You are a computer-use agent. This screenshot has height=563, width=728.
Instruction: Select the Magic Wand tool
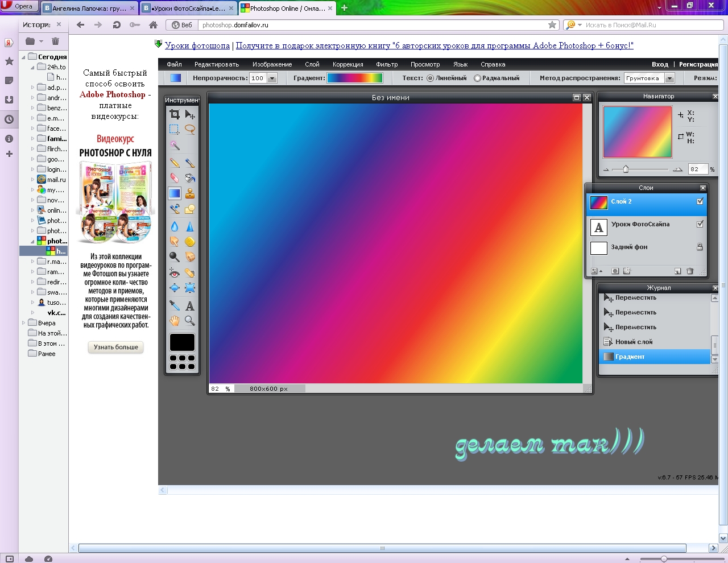click(x=175, y=146)
